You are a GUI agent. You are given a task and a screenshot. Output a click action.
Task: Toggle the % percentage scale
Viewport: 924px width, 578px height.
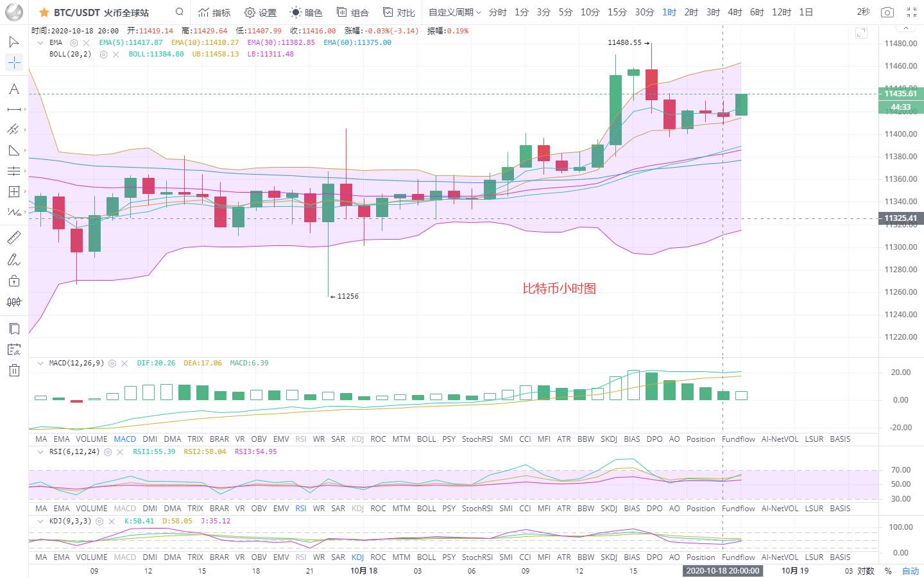point(888,570)
